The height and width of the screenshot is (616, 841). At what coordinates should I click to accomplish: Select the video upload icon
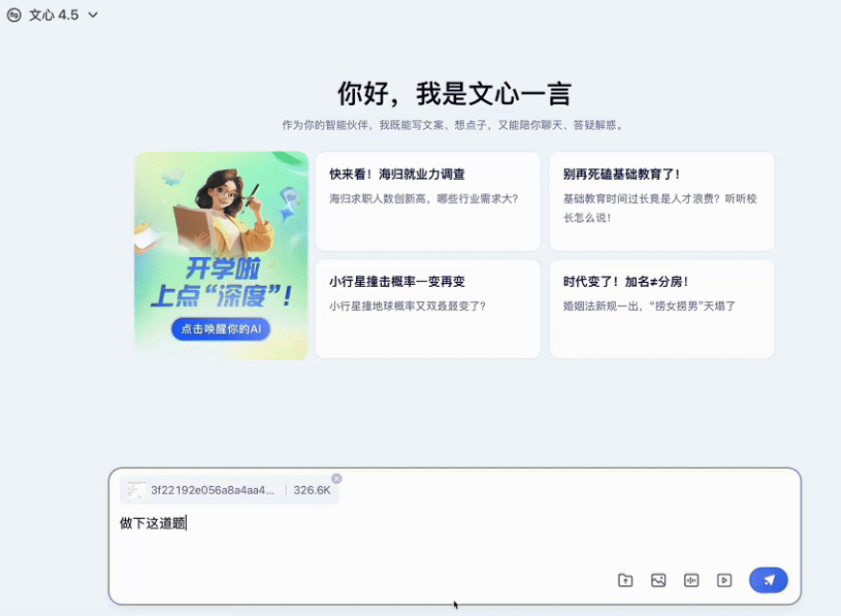point(724,580)
